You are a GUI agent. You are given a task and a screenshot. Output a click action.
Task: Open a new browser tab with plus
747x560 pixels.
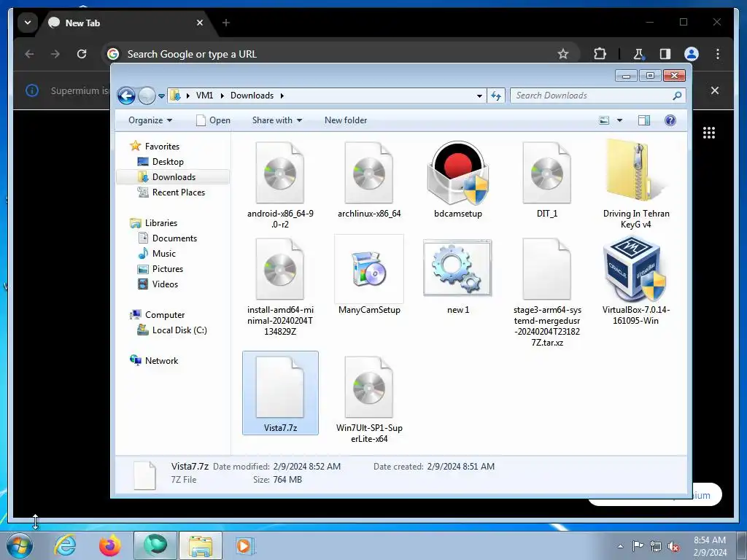226,23
